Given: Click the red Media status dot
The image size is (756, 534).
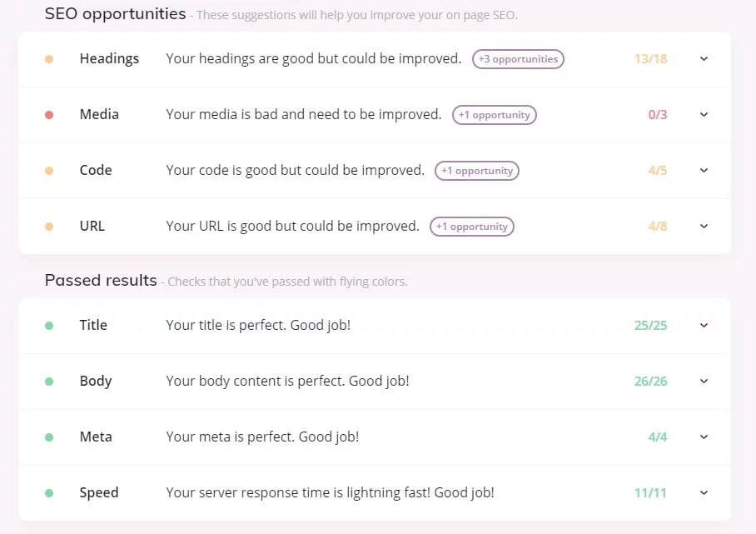Looking at the screenshot, I should (49, 115).
